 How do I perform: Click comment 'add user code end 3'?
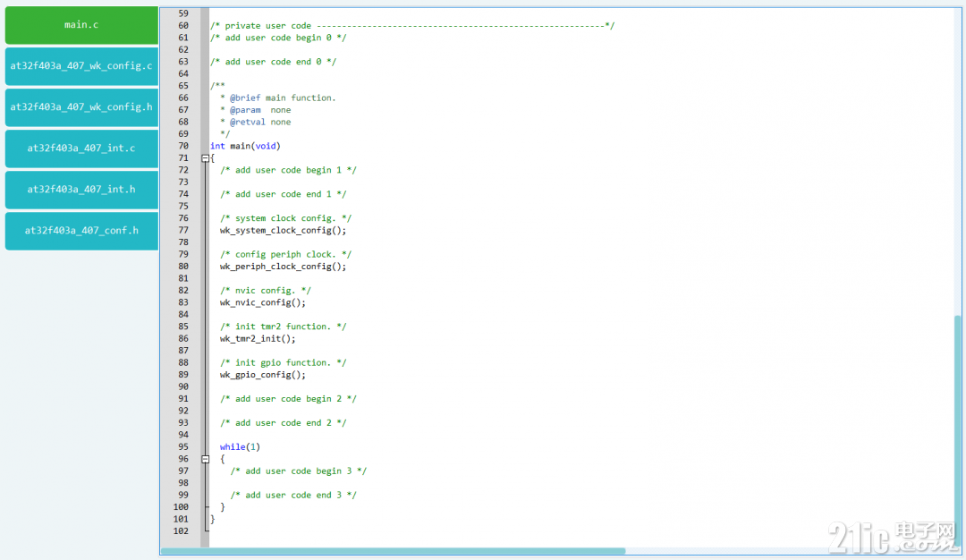293,496
